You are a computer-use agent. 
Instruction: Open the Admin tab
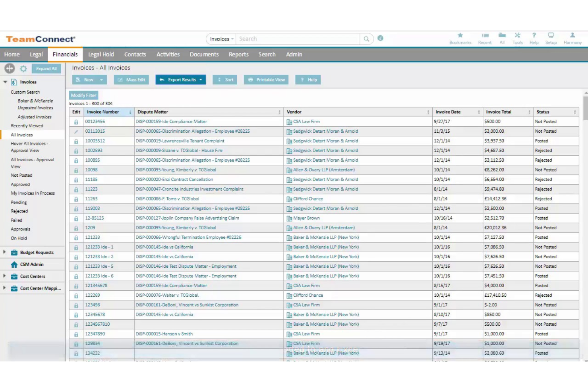[x=294, y=54]
